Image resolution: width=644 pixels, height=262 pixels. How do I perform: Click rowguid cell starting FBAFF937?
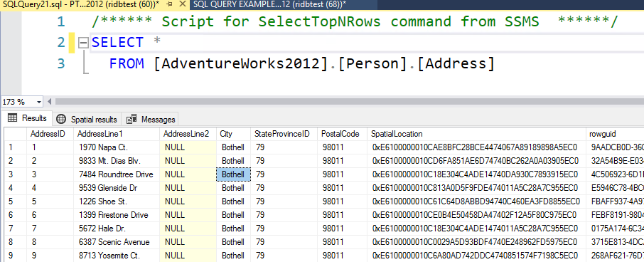coord(616,201)
